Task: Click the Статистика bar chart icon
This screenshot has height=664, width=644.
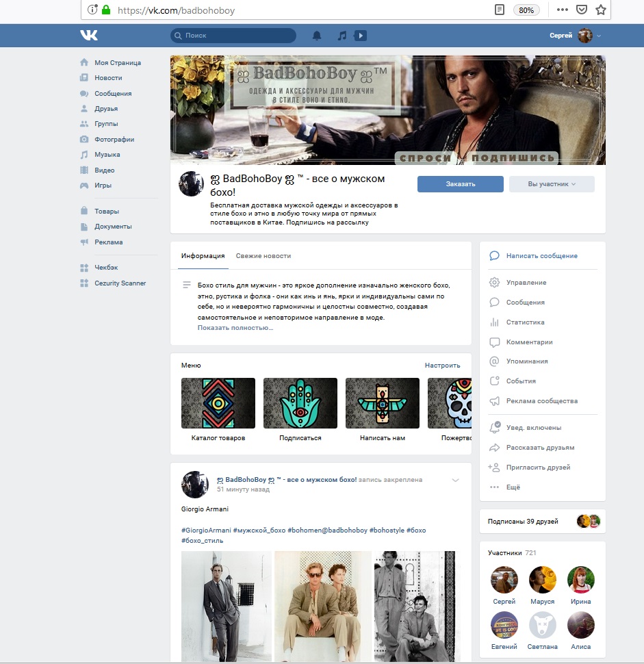Action: tap(494, 322)
